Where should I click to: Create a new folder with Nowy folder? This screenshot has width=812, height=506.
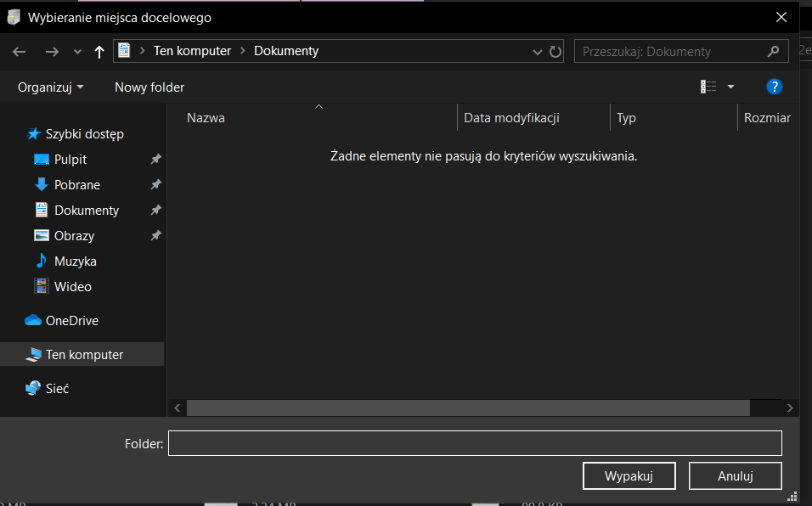click(x=149, y=87)
